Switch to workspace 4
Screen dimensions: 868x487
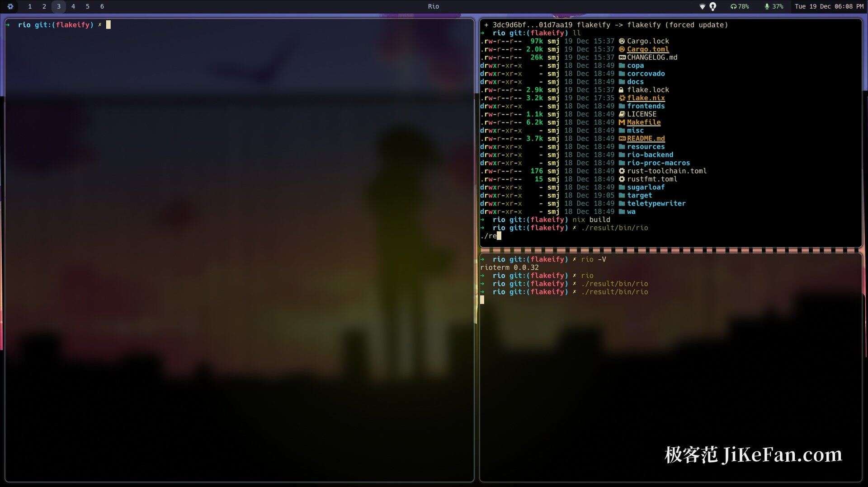73,6
